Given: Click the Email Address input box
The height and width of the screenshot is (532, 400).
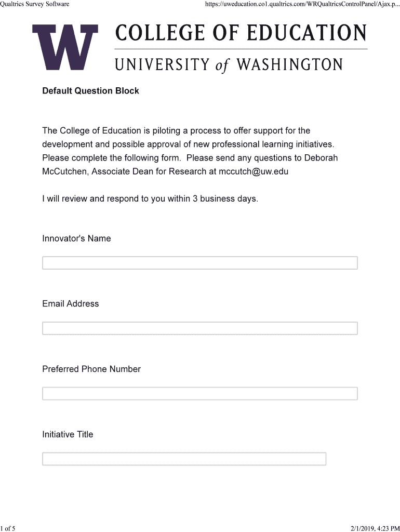Looking at the screenshot, I should (199, 328).
